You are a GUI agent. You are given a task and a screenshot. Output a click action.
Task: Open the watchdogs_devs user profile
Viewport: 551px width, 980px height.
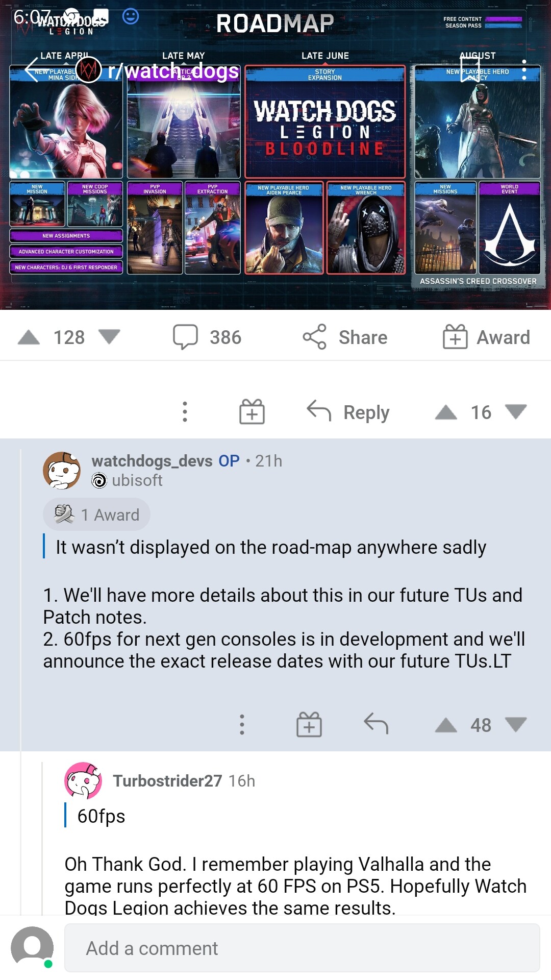coord(153,461)
